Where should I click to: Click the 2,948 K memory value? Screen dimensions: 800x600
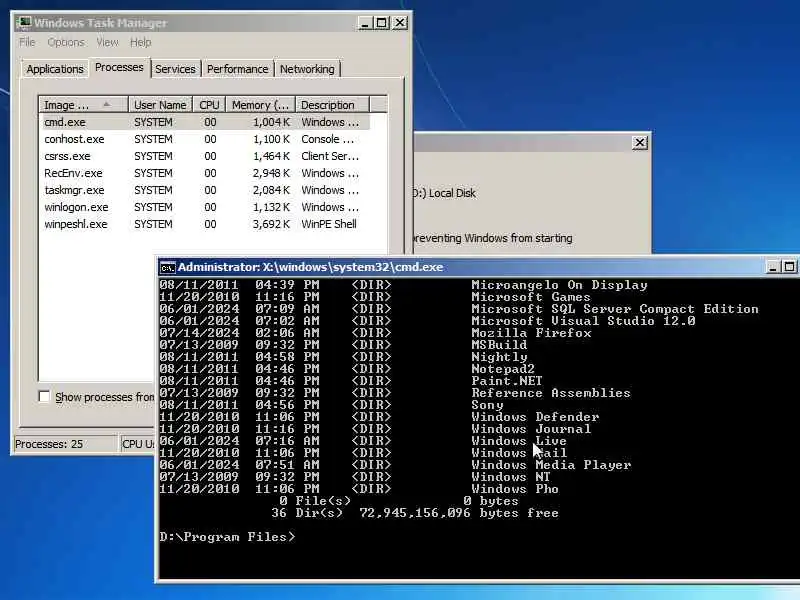(x=271, y=173)
